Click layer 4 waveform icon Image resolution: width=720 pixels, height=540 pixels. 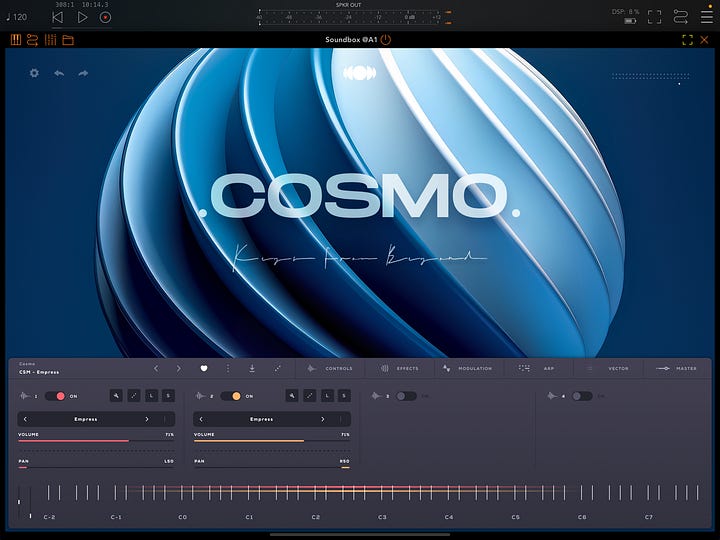[552, 396]
